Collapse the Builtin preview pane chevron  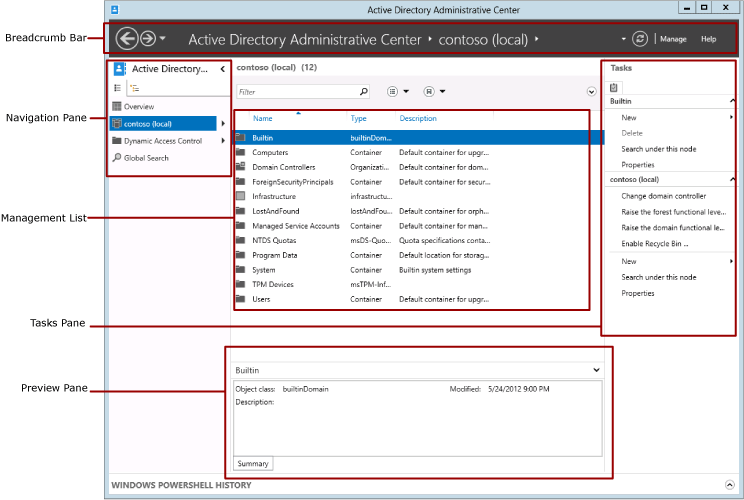point(596,370)
